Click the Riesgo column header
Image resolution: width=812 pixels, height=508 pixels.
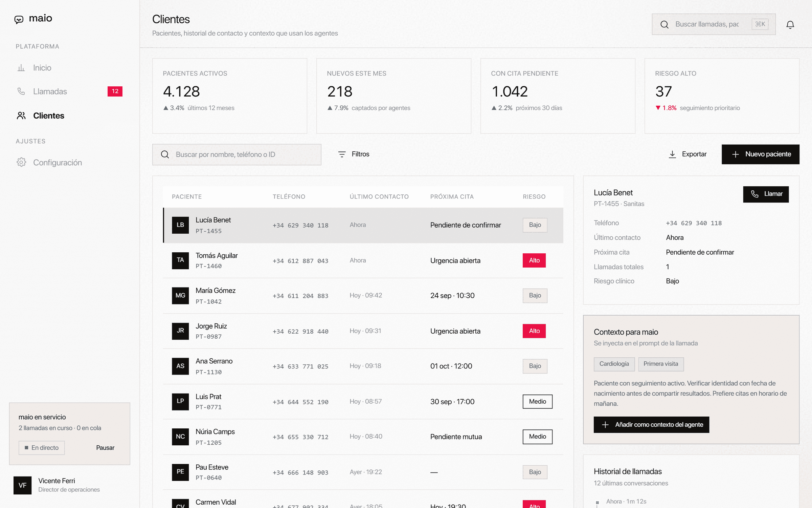point(534,197)
